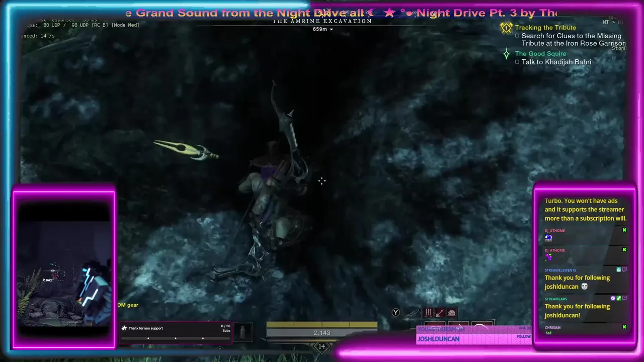This screenshot has height=362, width=644.
Task: Activate the third bow ability icon
Action: [x=452, y=313]
